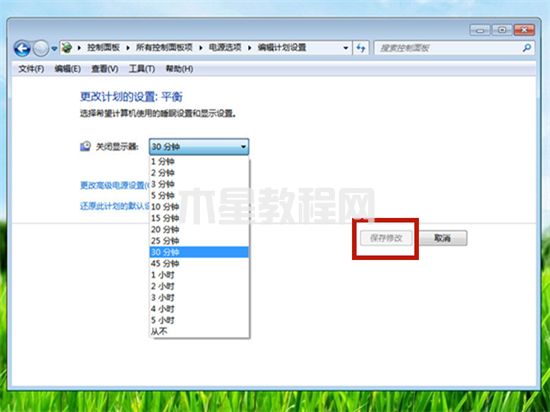
Task: Select 2 分钟 from the list
Action: point(199,173)
